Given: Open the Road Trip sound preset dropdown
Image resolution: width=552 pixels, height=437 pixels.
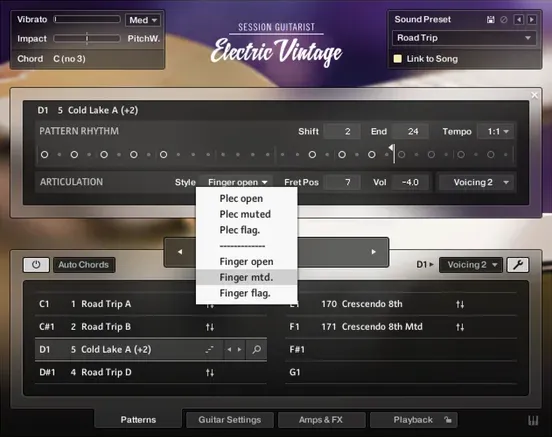Looking at the screenshot, I should click(x=464, y=38).
